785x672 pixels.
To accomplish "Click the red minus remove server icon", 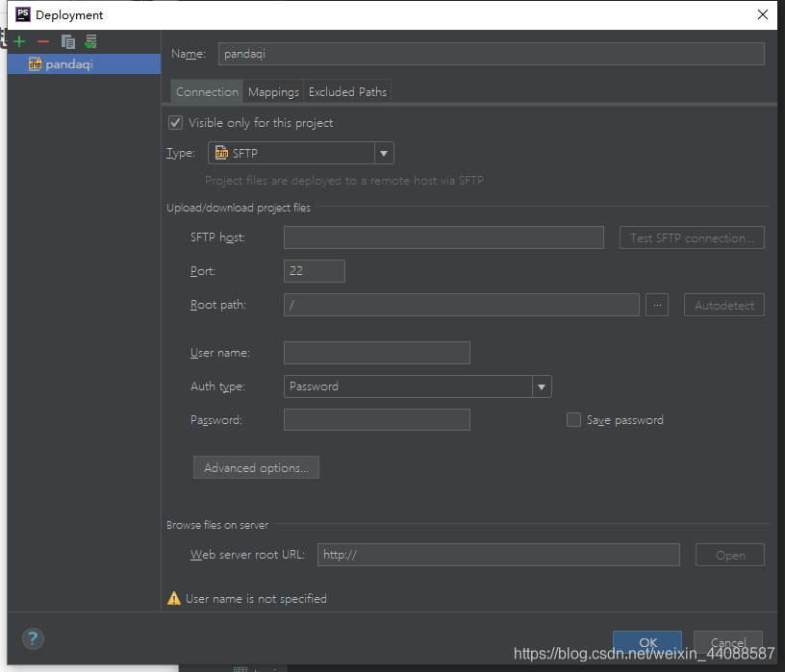I will click(43, 41).
